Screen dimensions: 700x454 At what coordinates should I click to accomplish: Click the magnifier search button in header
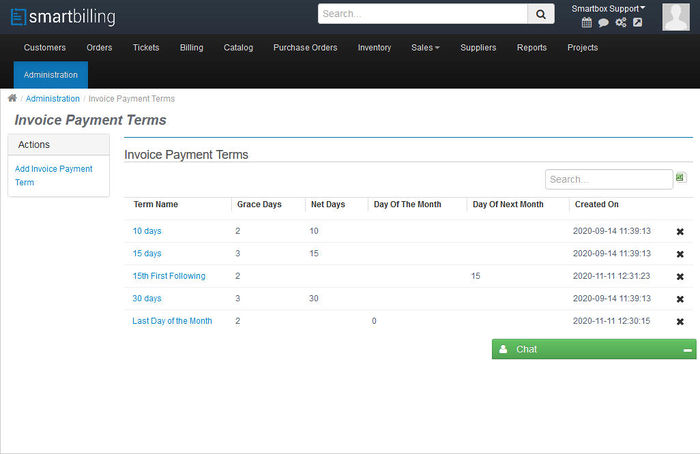click(541, 14)
